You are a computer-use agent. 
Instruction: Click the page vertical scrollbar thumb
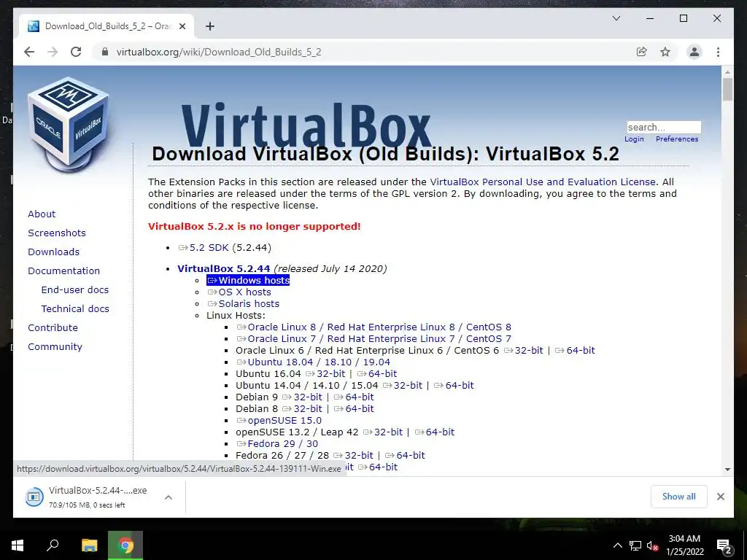point(727,89)
